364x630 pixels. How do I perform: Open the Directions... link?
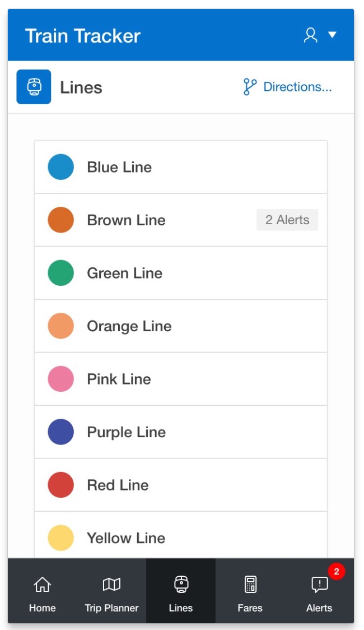297,87
